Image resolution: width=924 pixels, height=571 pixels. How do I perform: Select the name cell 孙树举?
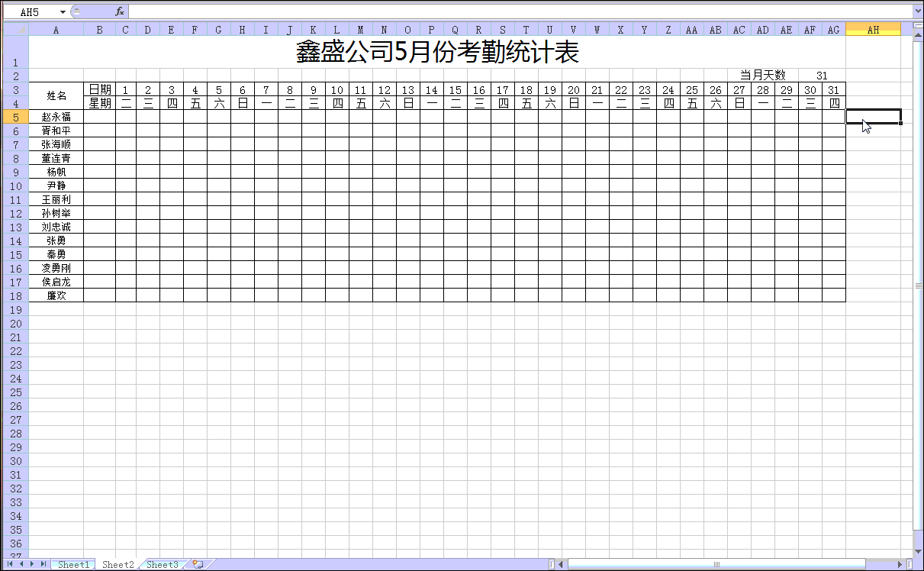(56, 213)
